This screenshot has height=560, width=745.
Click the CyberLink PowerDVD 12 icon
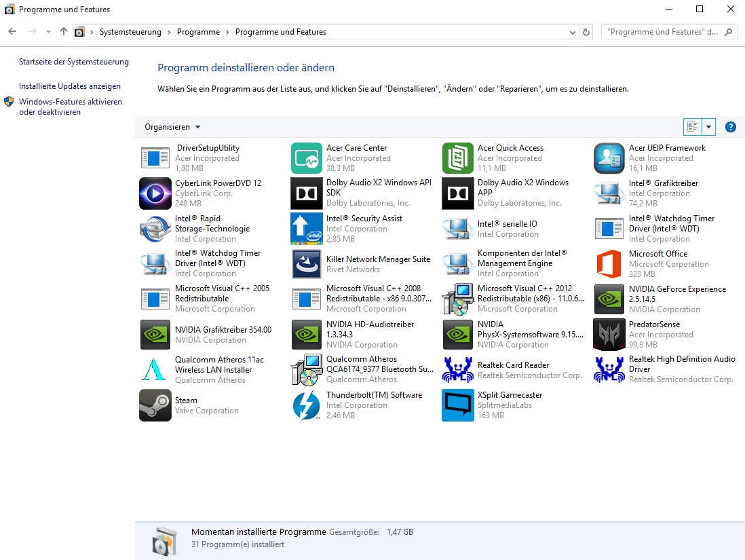(155, 193)
